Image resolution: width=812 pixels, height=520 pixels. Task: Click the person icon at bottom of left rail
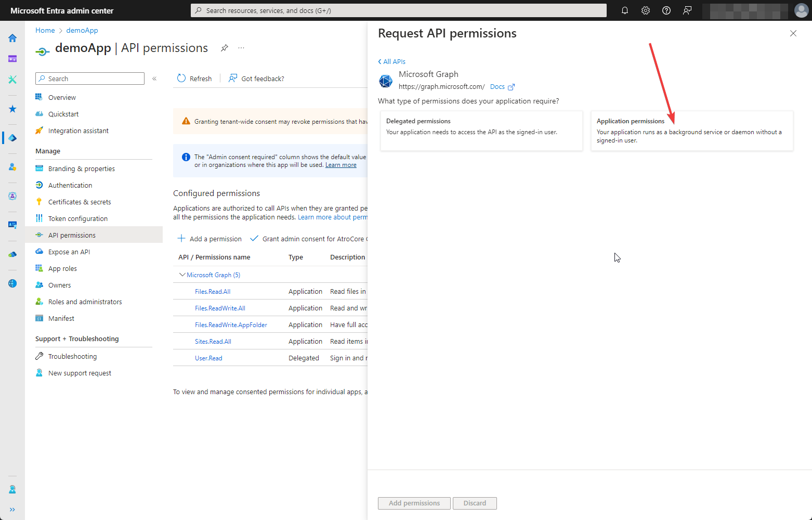(12, 490)
